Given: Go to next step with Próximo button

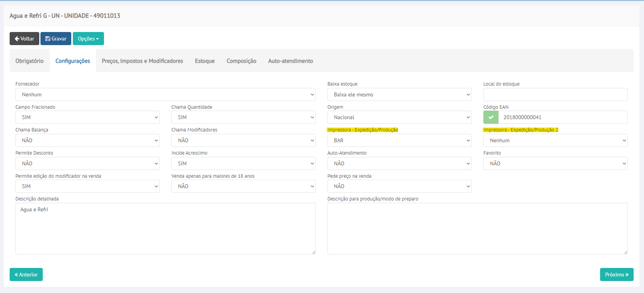Looking at the screenshot, I should point(616,274).
